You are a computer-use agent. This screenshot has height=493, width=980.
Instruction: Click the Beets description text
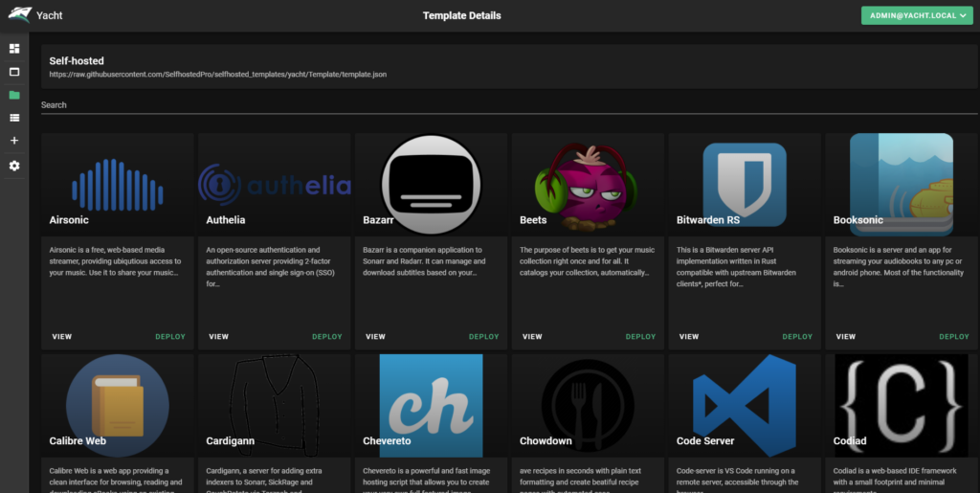pos(588,261)
